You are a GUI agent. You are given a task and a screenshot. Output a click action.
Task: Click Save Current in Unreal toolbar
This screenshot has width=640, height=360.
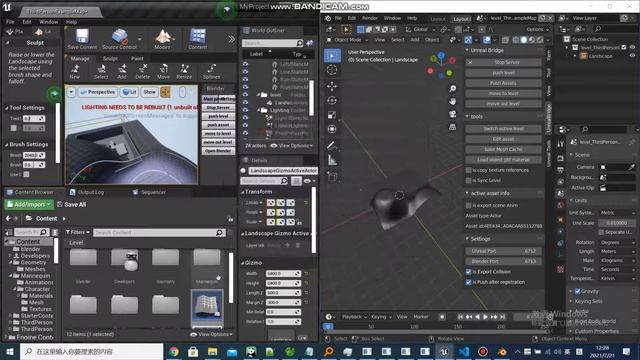click(82, 39)
